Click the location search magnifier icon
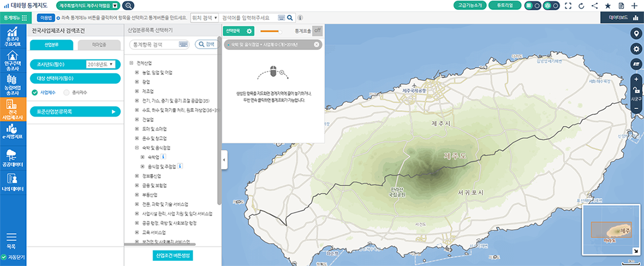 290,18
